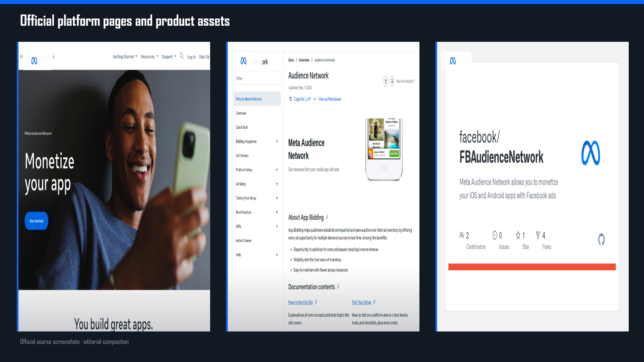This screenshot has height=362, width=644.
Task: Click the Issues circle icon
Action: pyautogui.click(x=495, y=235)
